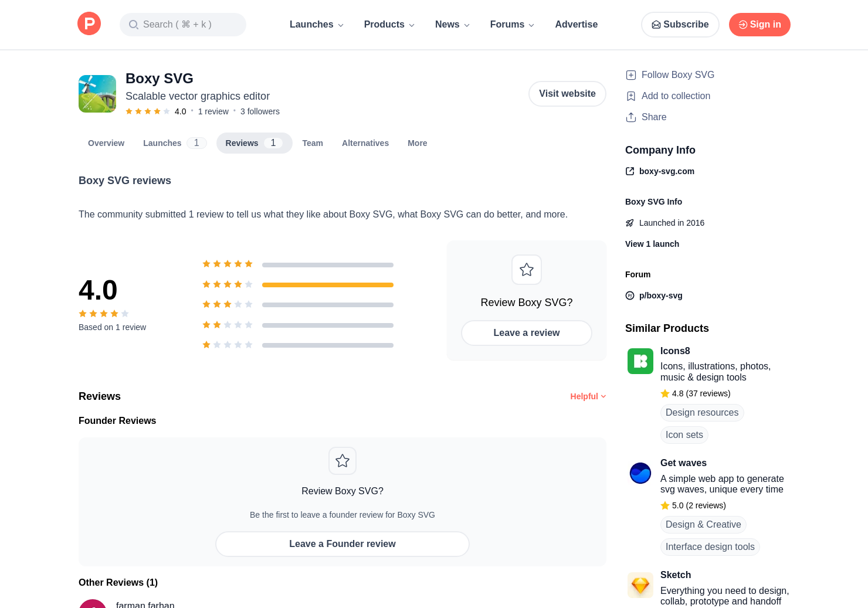Expand the Products menu
868x608 pixels.
[x=389, y=25]
